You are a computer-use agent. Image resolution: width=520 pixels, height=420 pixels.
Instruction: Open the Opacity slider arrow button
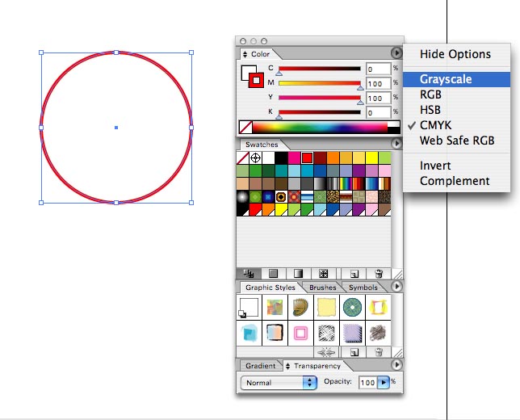[x=384, y=382]
